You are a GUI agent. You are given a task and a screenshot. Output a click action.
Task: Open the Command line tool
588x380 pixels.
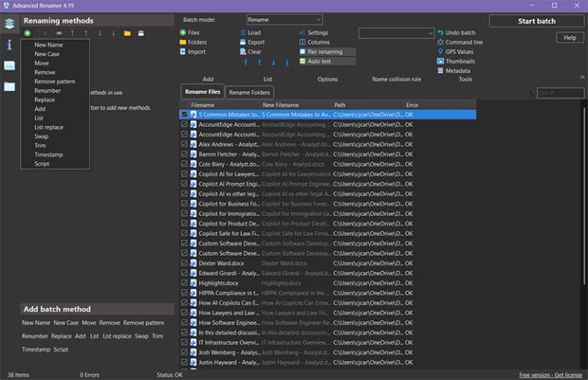(460, 42)
